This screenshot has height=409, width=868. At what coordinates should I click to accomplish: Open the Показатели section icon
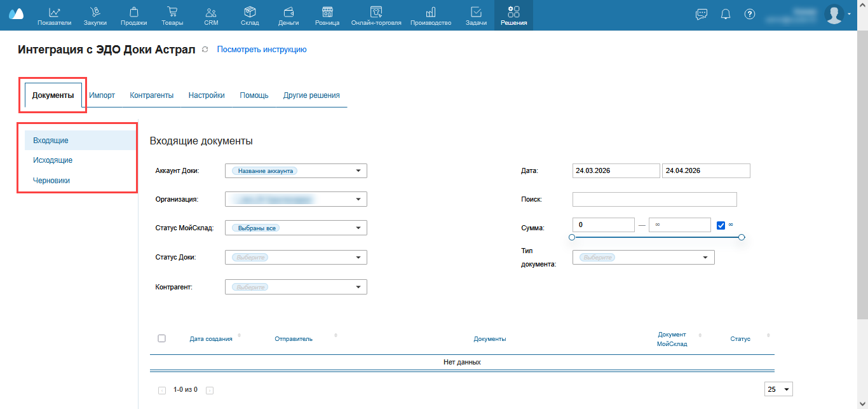point(54,12)
